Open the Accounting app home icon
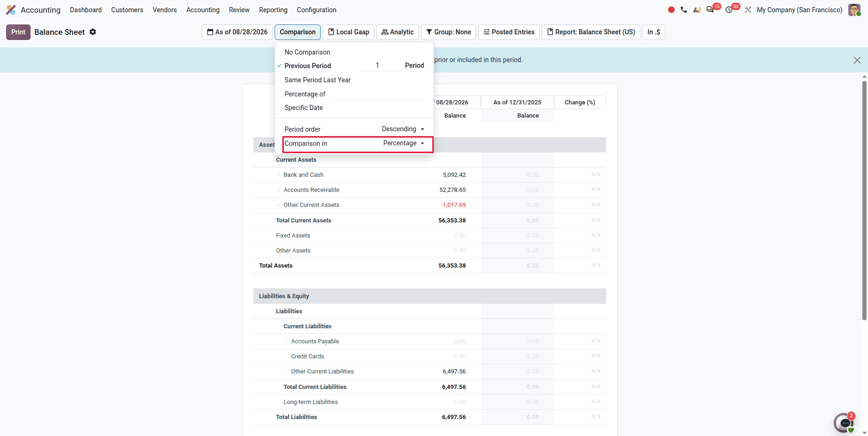This screenshot has height=436, width=868. [11, 10]
